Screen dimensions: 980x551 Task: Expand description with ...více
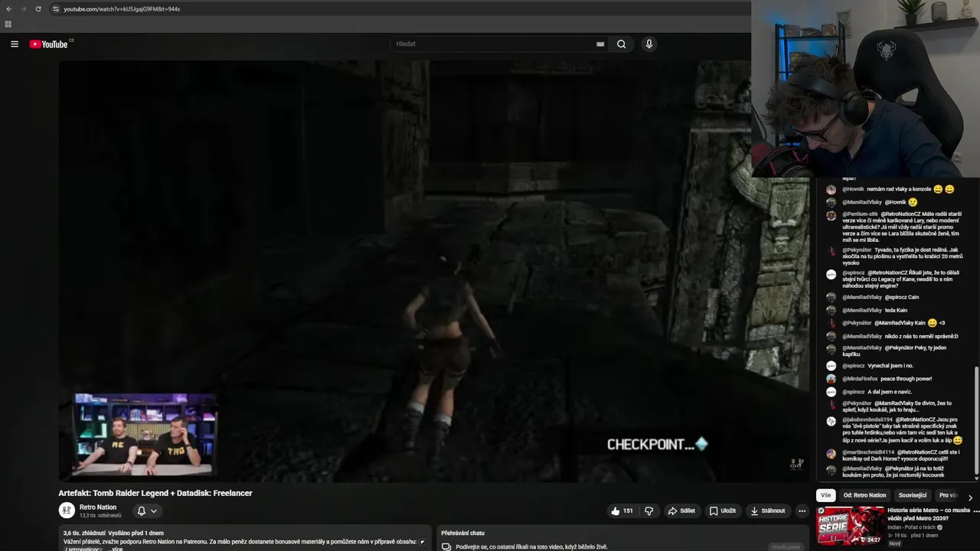[x=114, y=549]
